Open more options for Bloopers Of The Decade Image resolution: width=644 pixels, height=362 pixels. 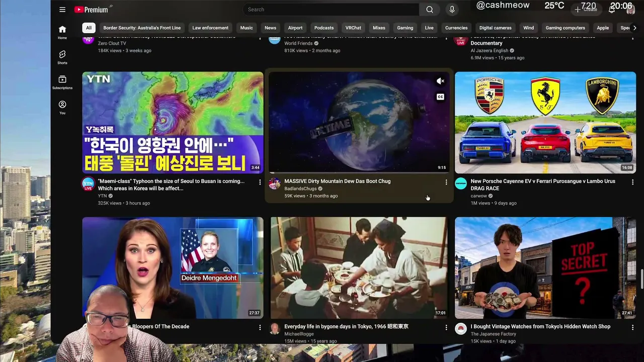tap(260, 327)
